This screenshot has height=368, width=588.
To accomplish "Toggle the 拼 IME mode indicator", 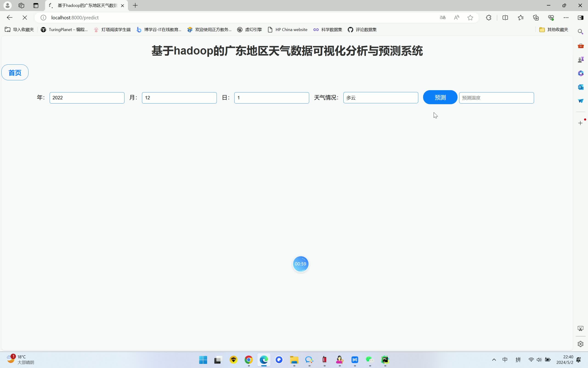I will pos(518,360).
